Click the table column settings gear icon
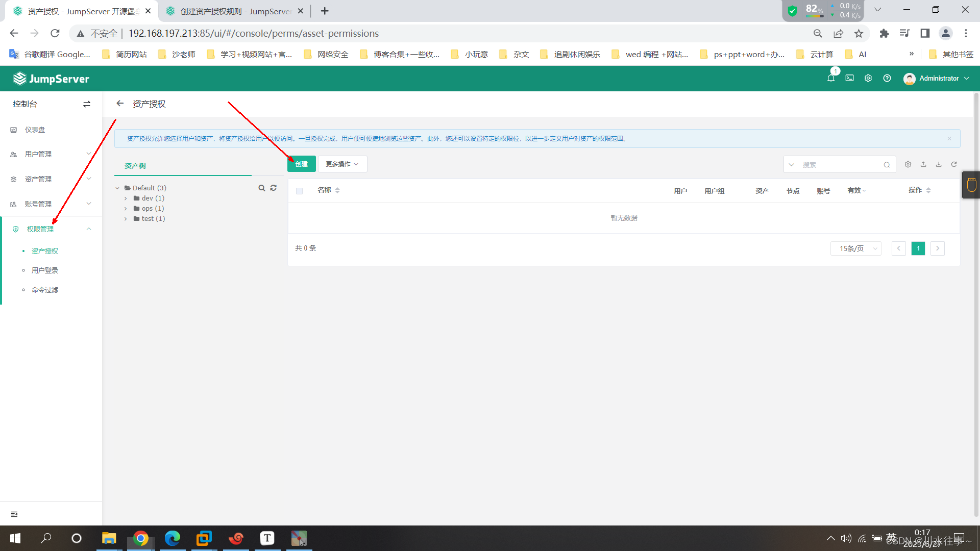The image size is (980, 551). click(908, 165)
